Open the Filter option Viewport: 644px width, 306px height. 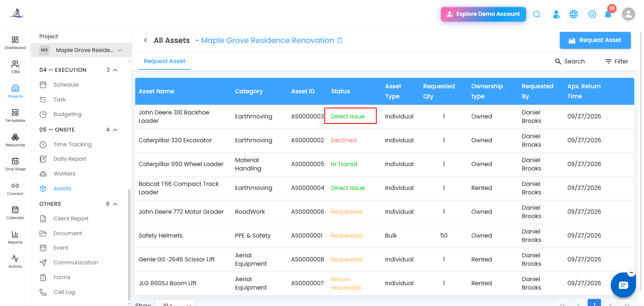616,61
